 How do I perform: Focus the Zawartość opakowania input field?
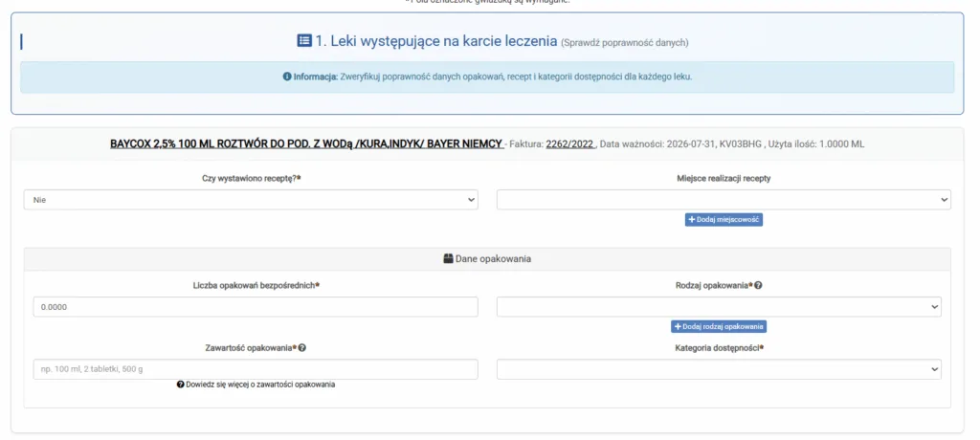pyautogui.click(x=256, y=369)
